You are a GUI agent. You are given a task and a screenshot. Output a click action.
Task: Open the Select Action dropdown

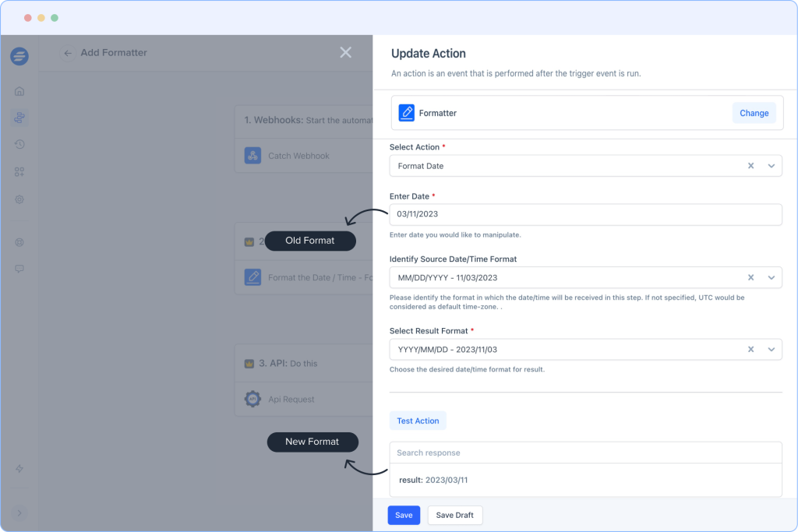click(x=772, y=166)
